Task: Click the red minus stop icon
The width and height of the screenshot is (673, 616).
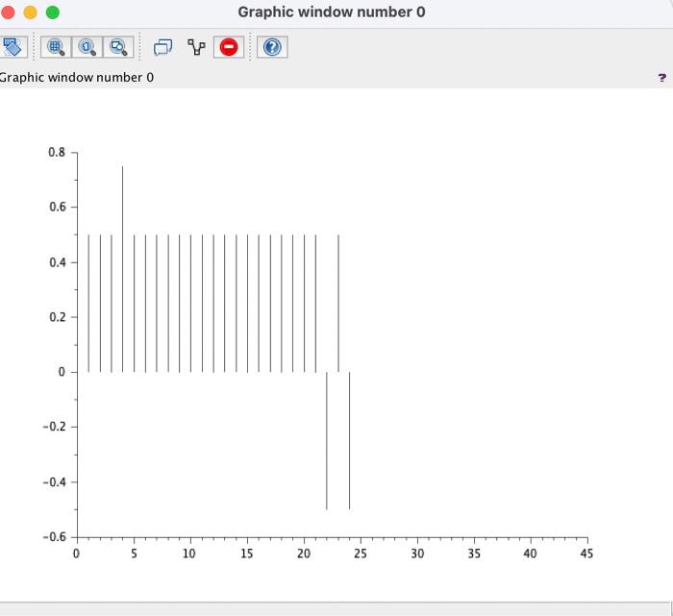Action: 229,47
